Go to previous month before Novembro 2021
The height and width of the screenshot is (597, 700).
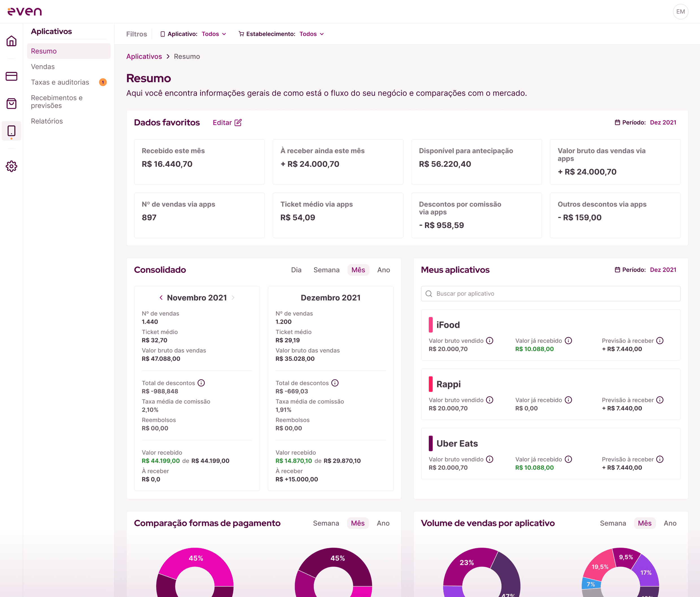161,297
